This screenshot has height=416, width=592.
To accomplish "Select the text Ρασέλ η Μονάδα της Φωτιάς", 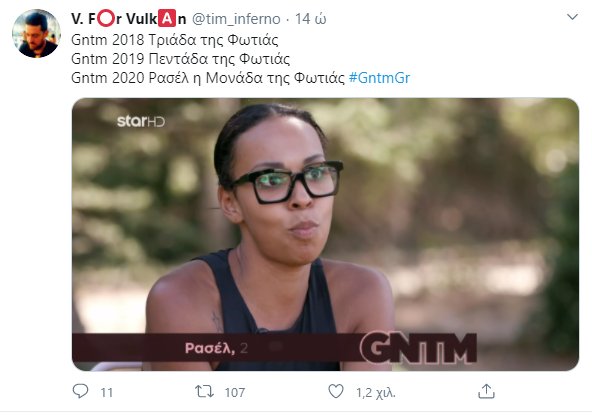I will 247,78.
